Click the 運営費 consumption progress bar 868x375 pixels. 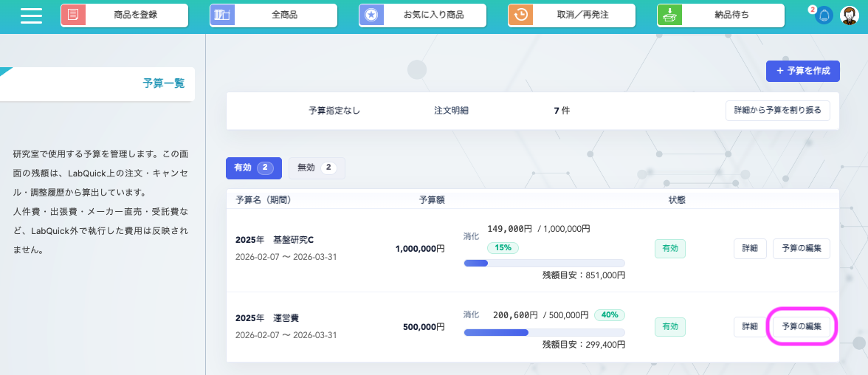(543, 332)
